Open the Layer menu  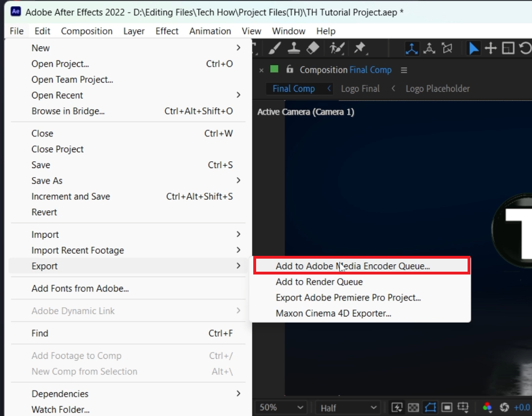coord(133,31)
